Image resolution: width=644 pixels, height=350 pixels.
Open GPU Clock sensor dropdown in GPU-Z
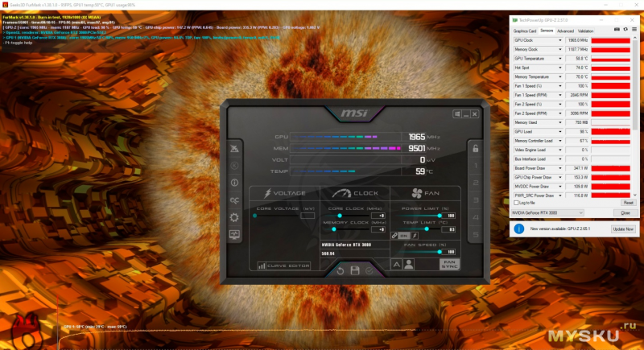point(559,40)
